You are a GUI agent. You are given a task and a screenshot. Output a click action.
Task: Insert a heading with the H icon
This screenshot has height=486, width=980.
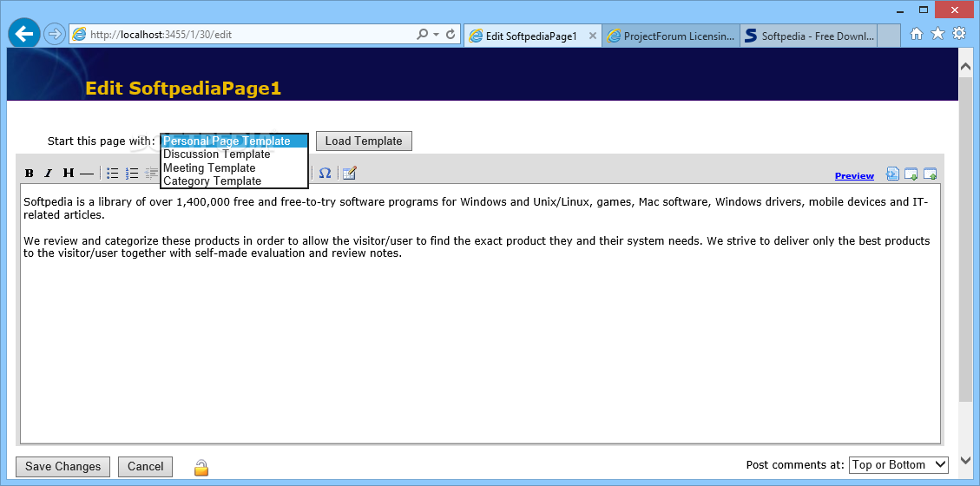68,174
